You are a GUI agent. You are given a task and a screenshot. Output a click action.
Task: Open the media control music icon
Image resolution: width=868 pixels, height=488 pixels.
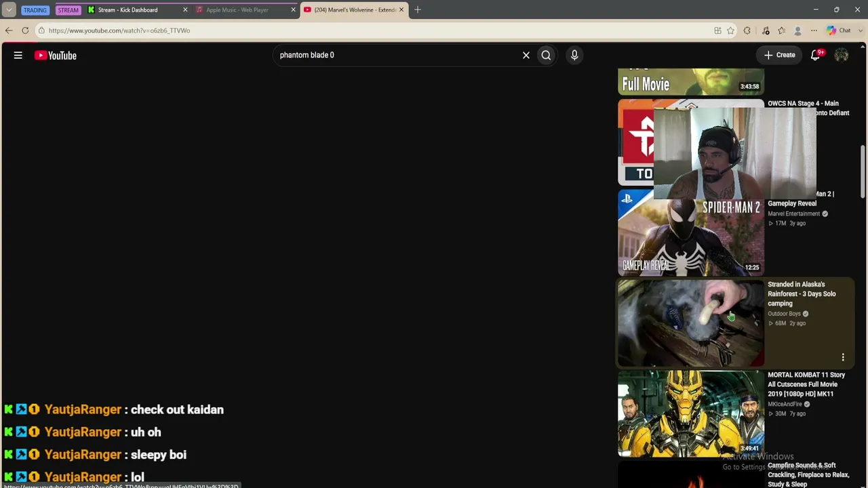point(766,30)
